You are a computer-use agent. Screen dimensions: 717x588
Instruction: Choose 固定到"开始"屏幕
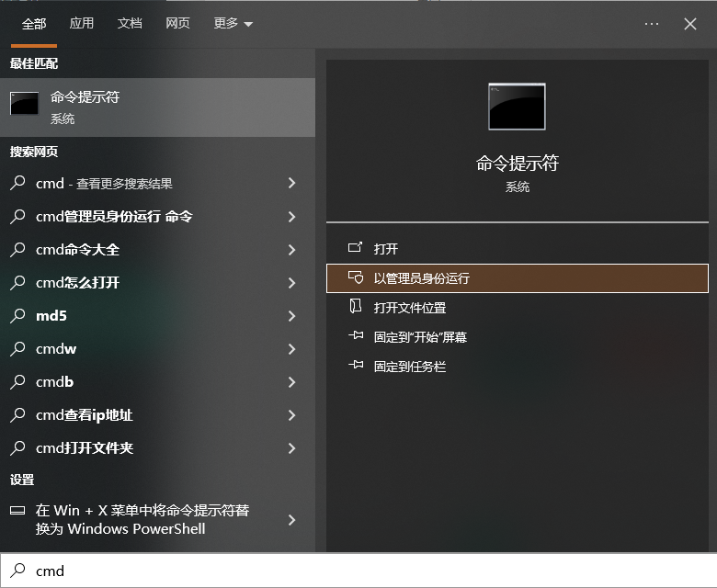pos(518,336)
